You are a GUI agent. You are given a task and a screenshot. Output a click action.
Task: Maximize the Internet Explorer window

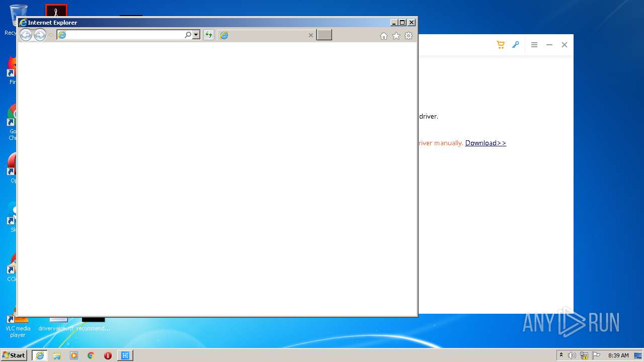tap(402, 23)
